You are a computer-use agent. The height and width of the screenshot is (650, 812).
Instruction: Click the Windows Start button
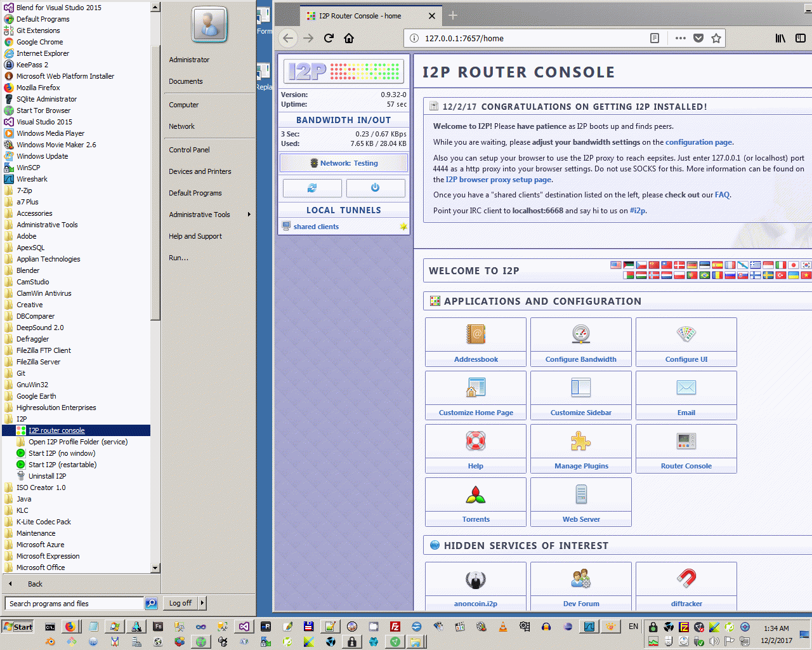tap(18, 627)
